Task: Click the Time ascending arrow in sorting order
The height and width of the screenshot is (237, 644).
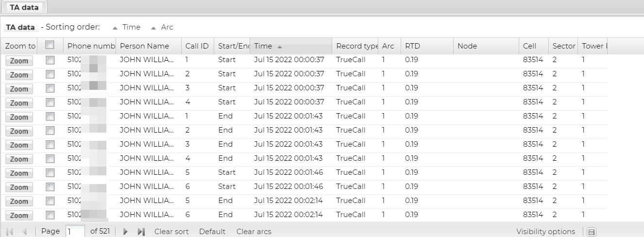Action: coord(115,28)
